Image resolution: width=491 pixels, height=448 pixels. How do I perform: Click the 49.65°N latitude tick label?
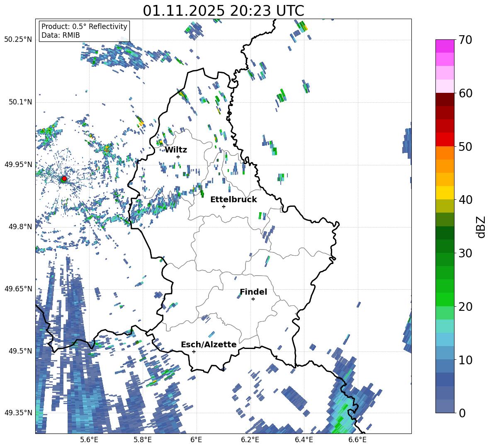18,288
